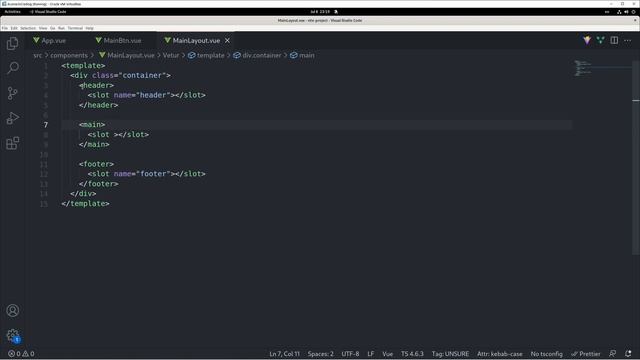Place cursor on line 1 <template> tag
The width and height of the screenshot is (640, 360).
[x=83, y=65]
